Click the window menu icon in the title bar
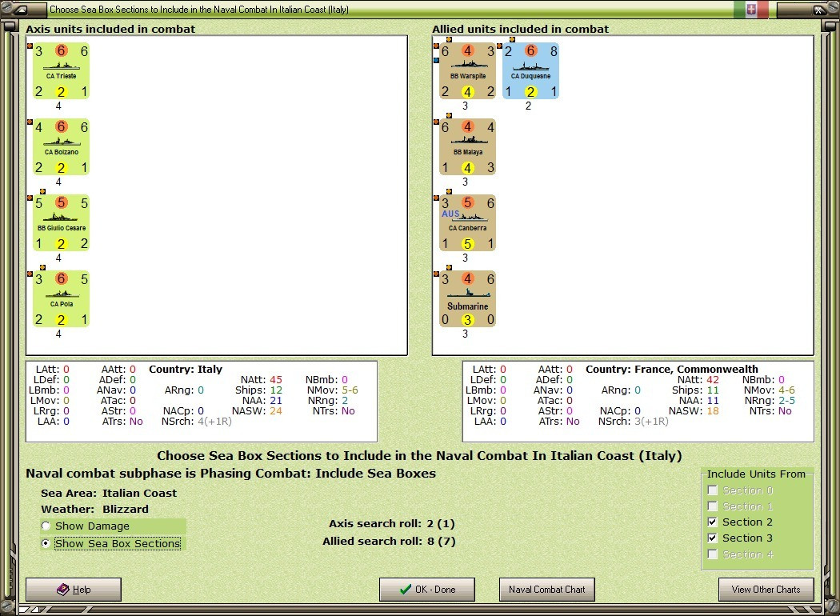This screenshot has width=840, height=616. tap(22, 9)
